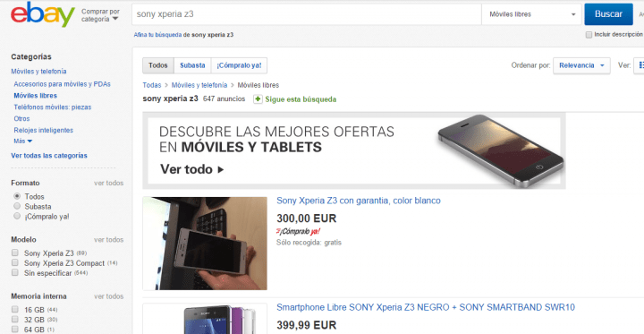Screen dimensions: 644x334
Task: Open Móviles libres sidebar category
Action: [35, 96]
